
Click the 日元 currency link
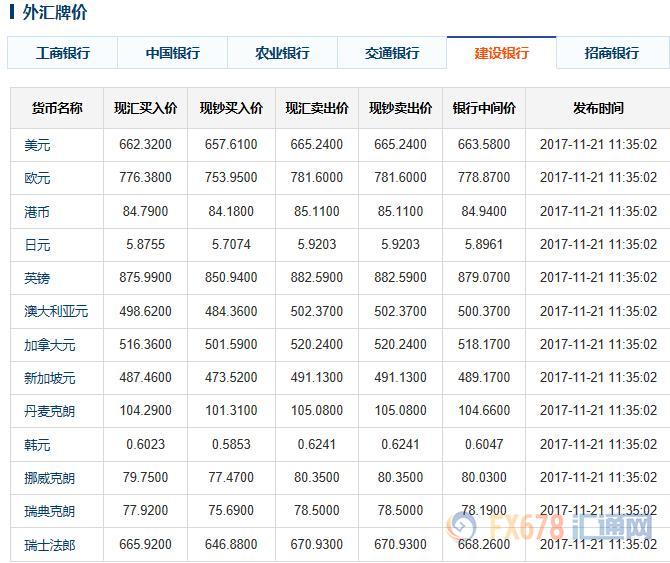[37, 245]
